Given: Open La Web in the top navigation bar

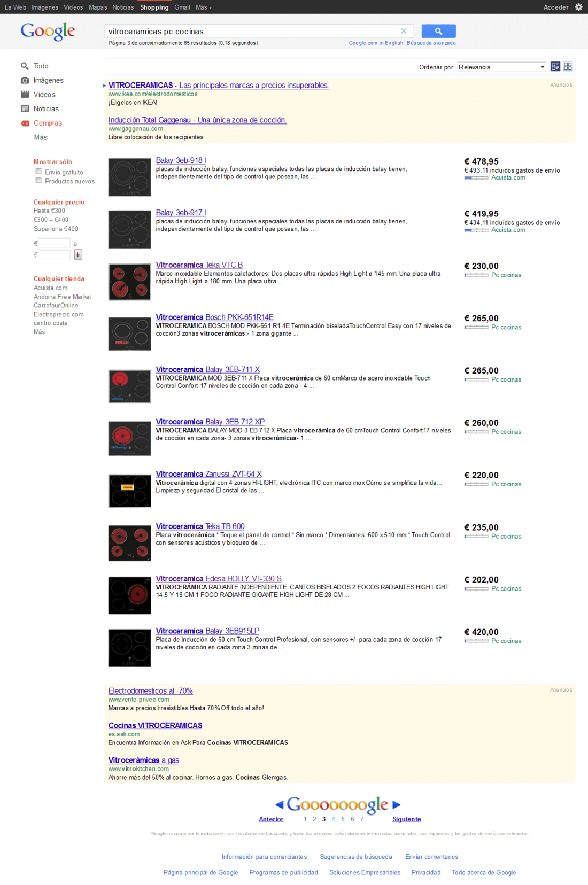Looking at the screenshot, I should [16, 7].
